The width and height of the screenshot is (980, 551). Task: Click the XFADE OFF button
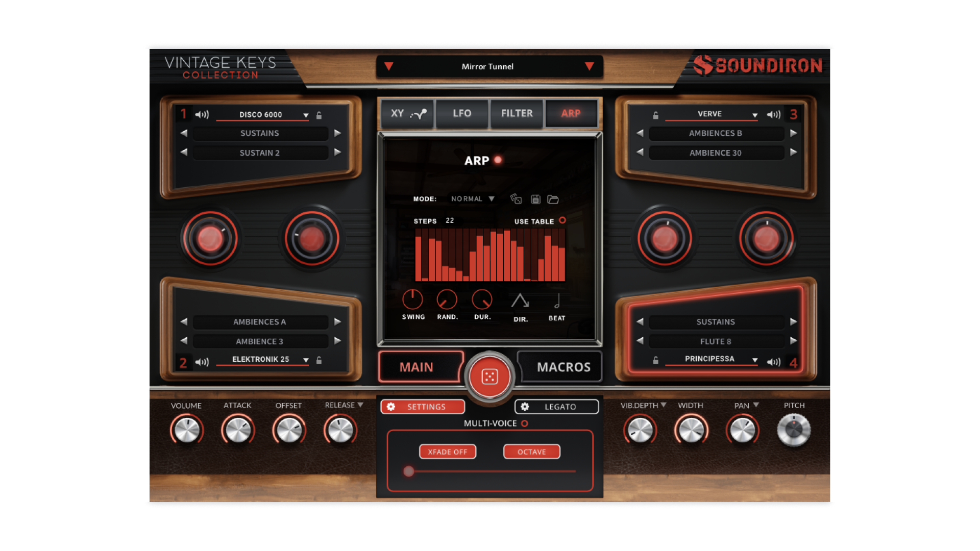pyautogui.click(x=447, y=452)
